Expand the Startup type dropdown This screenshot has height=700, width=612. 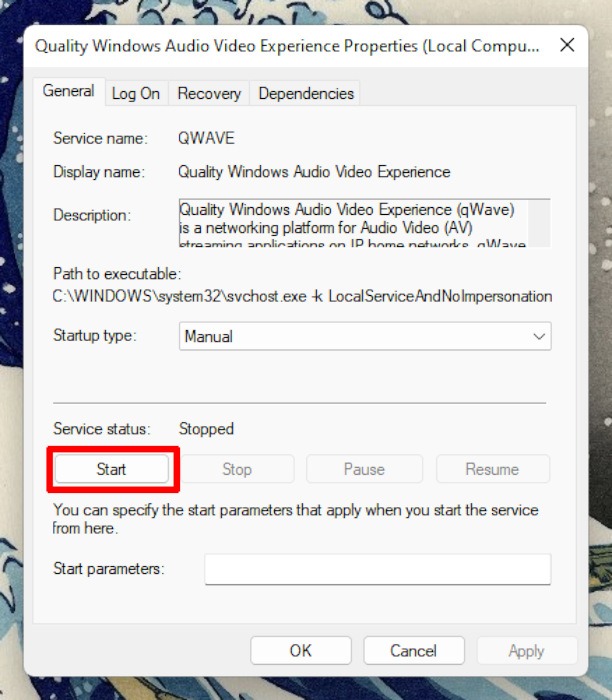[365, 336]
